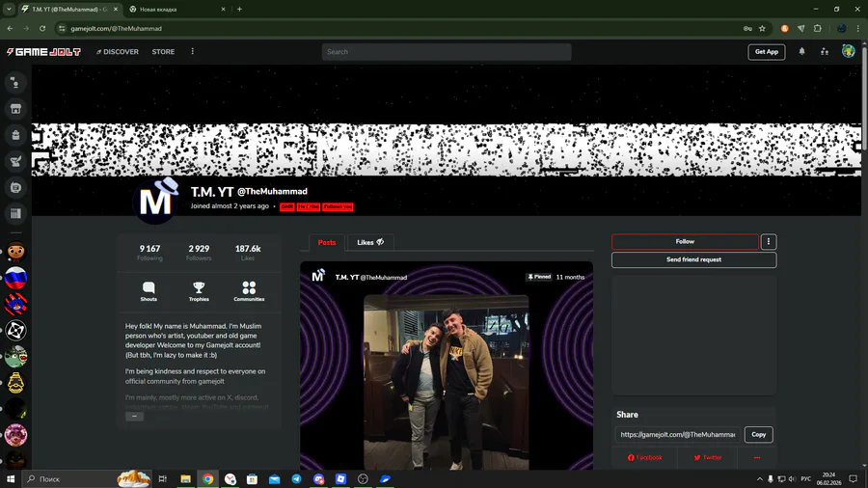
Task: Open Microsoft Store from the taskbar
Action: (x=252, y=478)
